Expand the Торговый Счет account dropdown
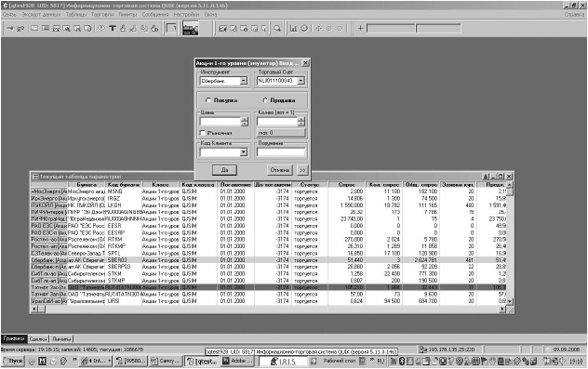Image resolution: width=588 pixels, height=369 pixels. point(301,81)
